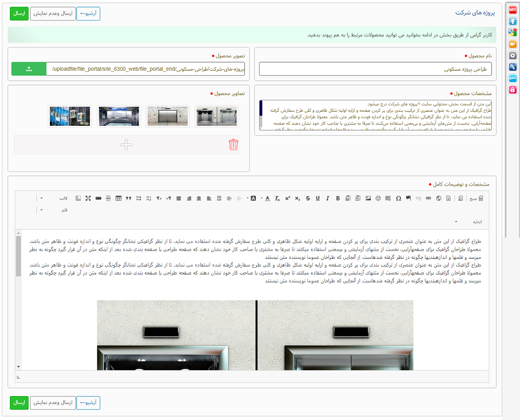Click the Google icon in sidebar
Image resolution: width=520 pixels, height=420 pixels.
coord(512,32)
